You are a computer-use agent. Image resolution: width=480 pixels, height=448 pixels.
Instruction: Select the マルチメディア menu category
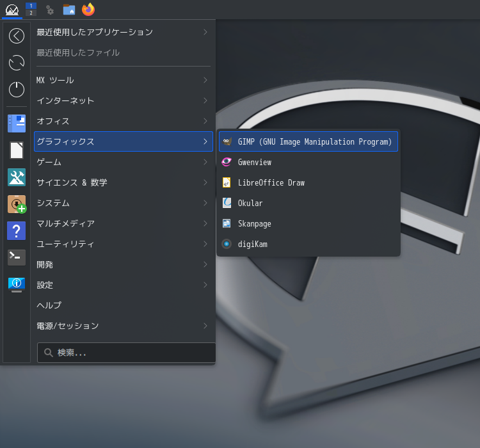(x=123, y=223)
